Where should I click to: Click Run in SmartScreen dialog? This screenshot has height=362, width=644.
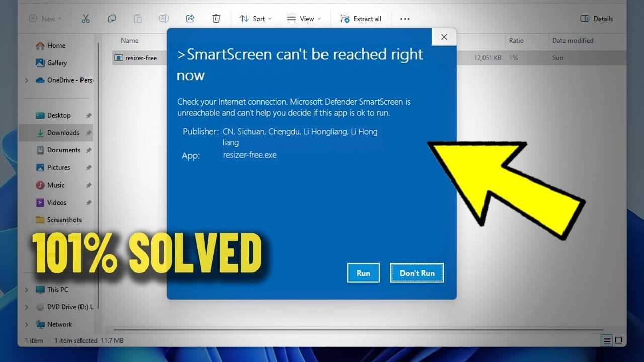tap(363, 273)
